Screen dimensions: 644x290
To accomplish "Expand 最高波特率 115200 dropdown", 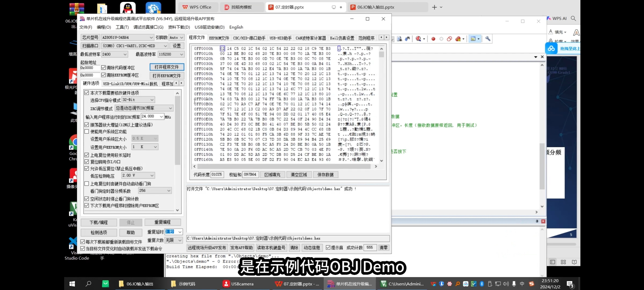I will click(181, 54).
